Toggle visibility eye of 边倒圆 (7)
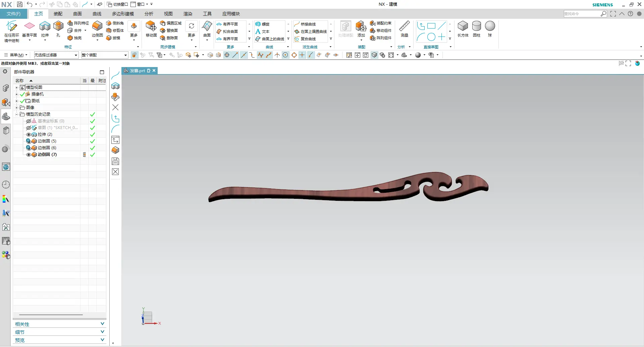Viewport: 644px width, 347px height. click(x=29, y=155)
